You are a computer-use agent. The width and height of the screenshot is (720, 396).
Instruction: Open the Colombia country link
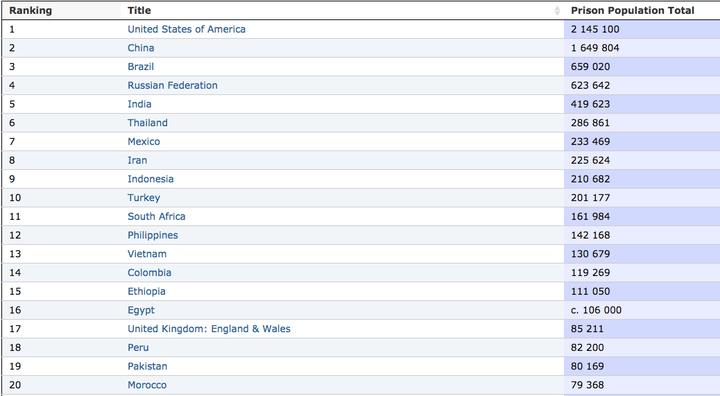149,272
